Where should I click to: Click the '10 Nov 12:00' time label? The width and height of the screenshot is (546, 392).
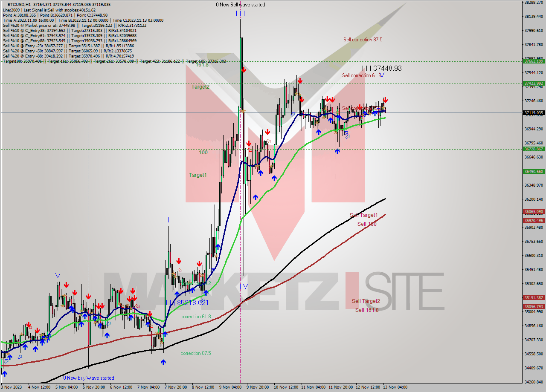[285, 387]
